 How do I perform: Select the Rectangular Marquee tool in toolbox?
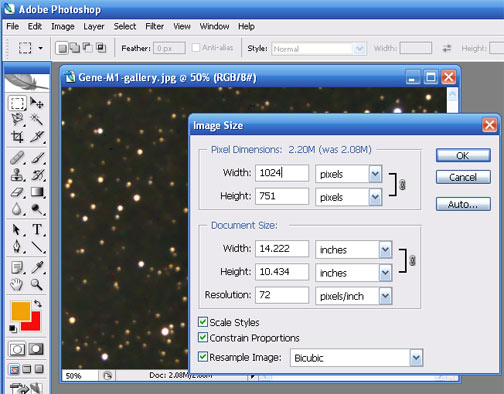tap(17, 103)
